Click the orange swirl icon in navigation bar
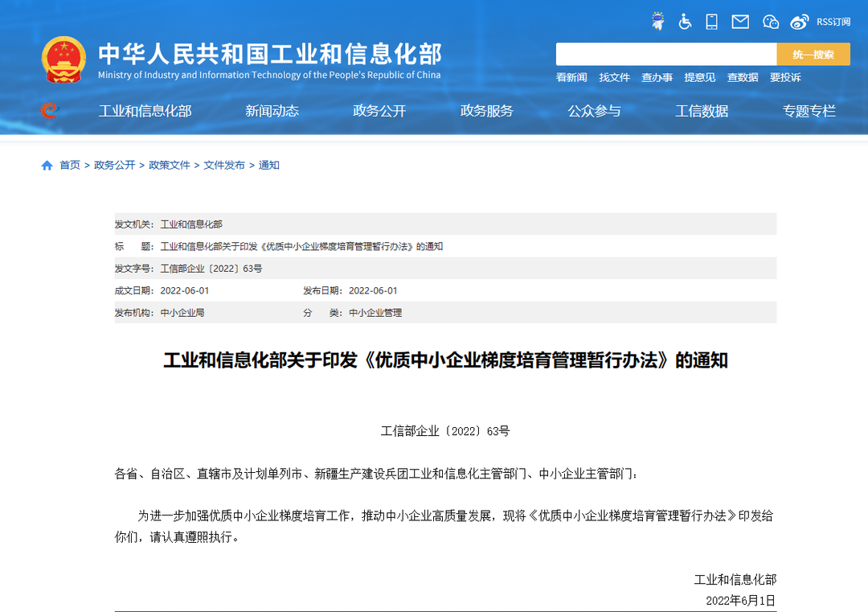Image resolution: width=868 pixels, height=612 pixels. pyautogui.click(x=49, y=111)
